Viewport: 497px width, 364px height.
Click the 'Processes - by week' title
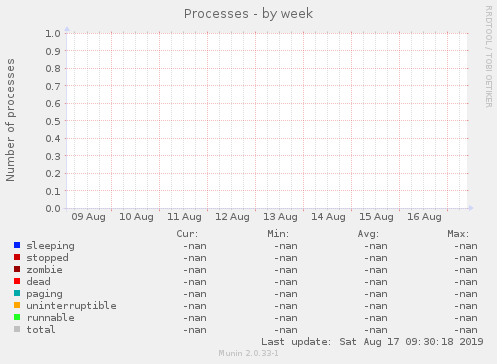(248, 14)
